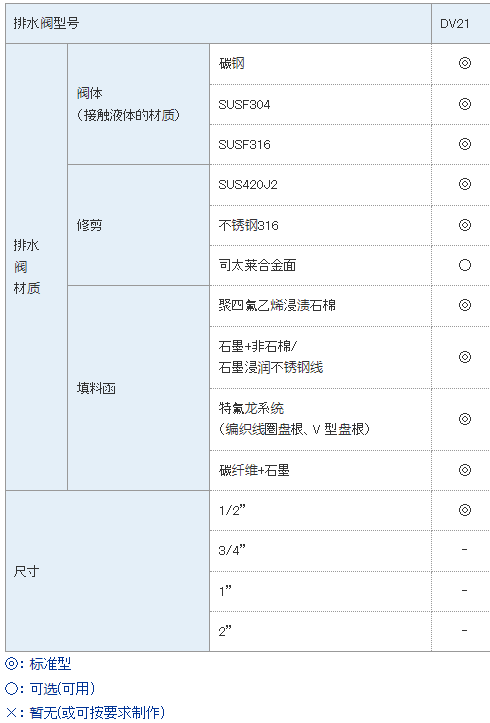Click the 排水阀型号 header cell
Image resolution: width=490 pixels, height=723 pixels.
click(218, 24)
